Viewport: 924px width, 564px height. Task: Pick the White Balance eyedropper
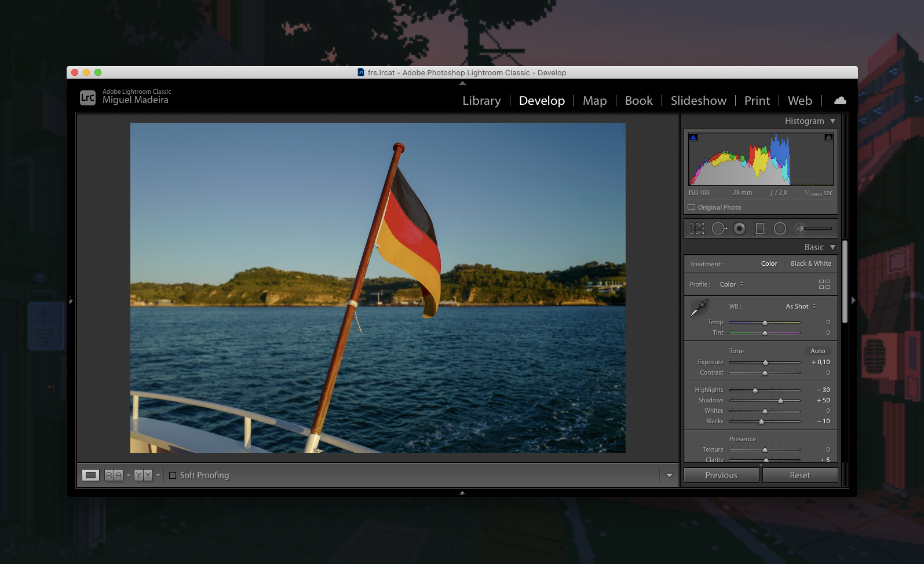click(699, 307)
